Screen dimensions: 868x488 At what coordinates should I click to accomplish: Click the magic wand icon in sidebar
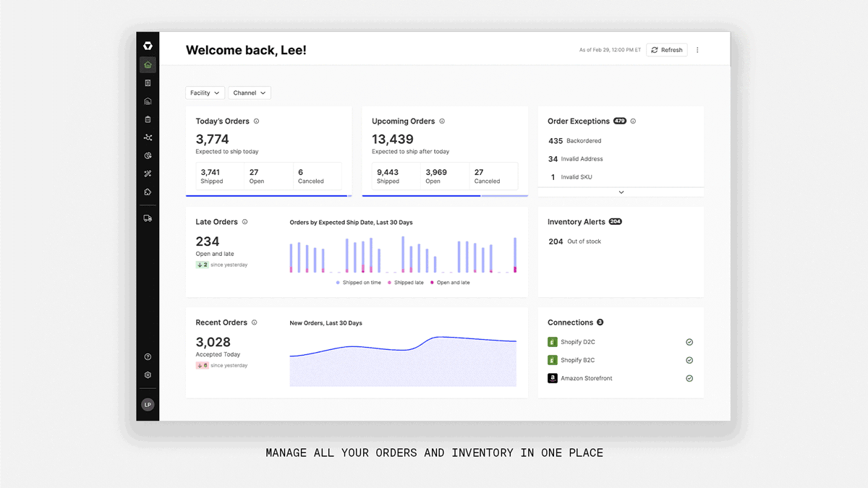pos(148,174)
